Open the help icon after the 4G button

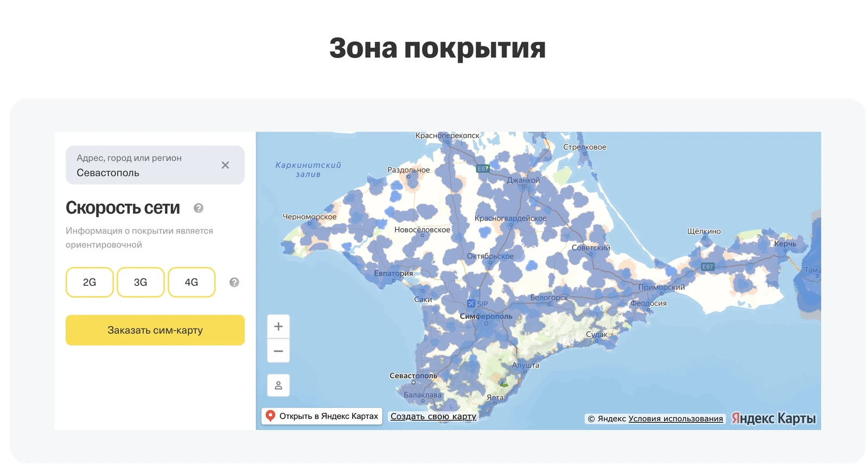click(234, 282)
